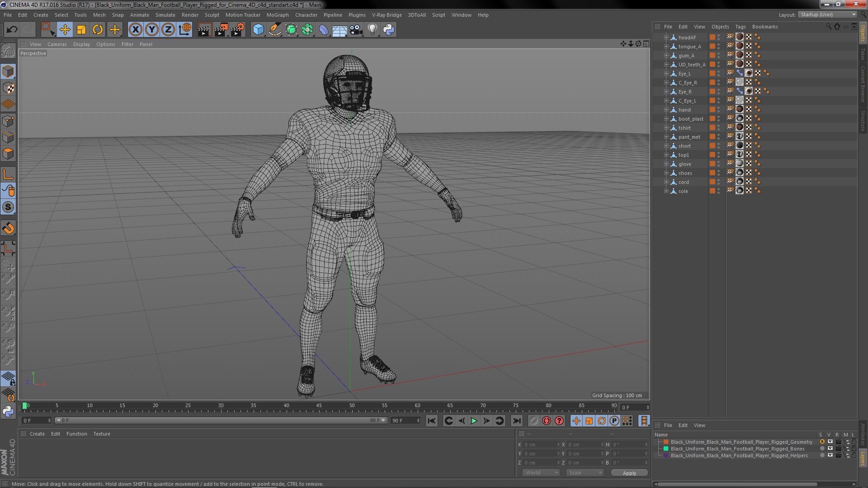The width and height of the screenshot is (868, 488).
Task: Play animation forward
Action: click(x=474, y=421)
